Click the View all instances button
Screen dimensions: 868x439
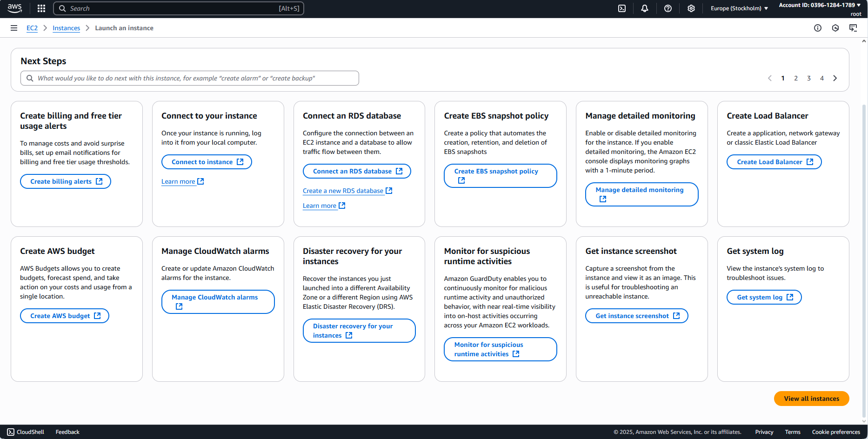811,399
